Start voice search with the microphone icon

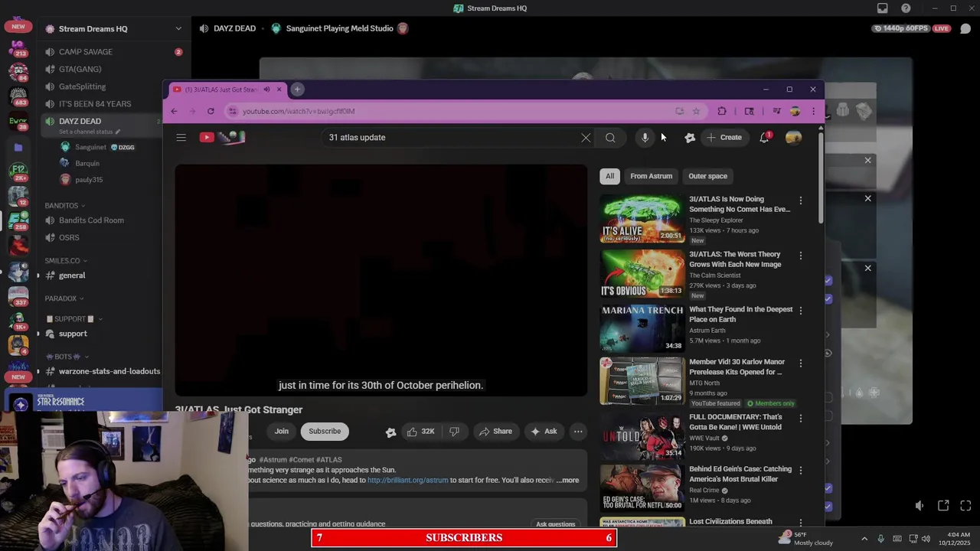click(645, 138)
